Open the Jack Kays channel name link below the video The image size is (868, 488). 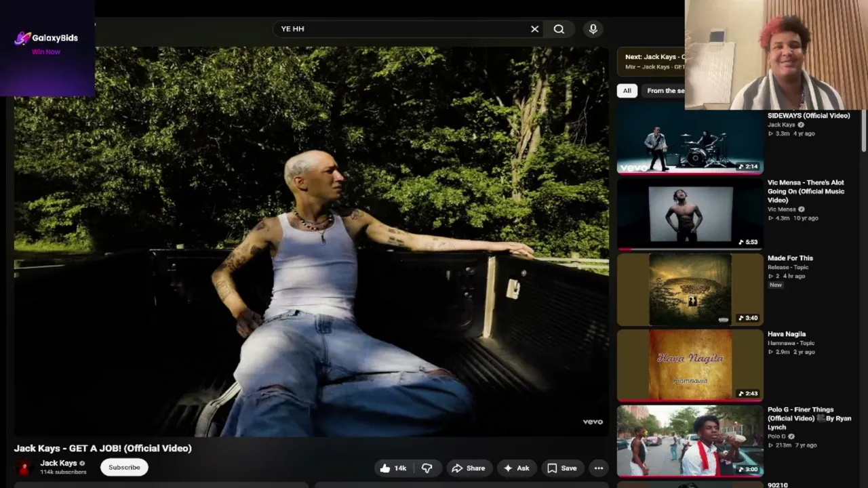[x=58, y=464]
